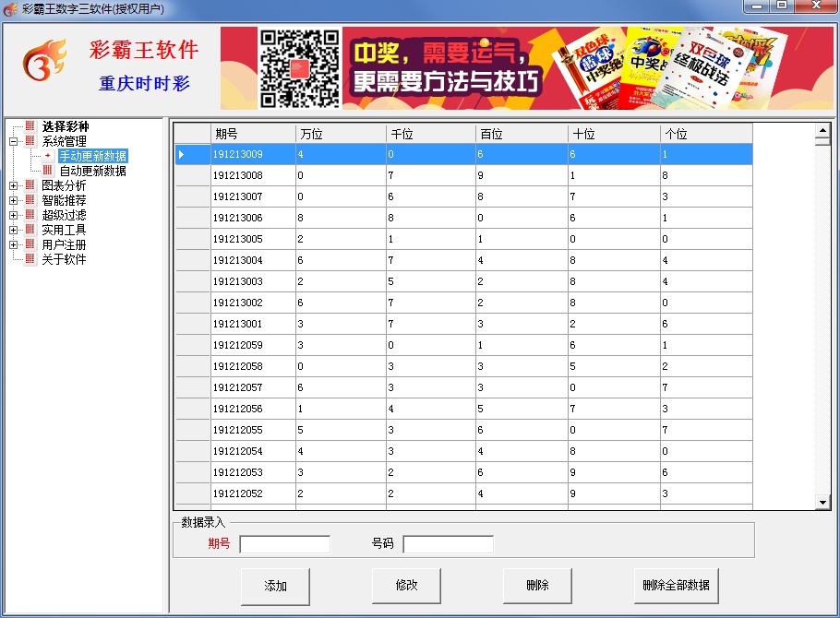Screen dimensions: 840x618
Task: Click the 添加 button
Action: coord(275,586)
